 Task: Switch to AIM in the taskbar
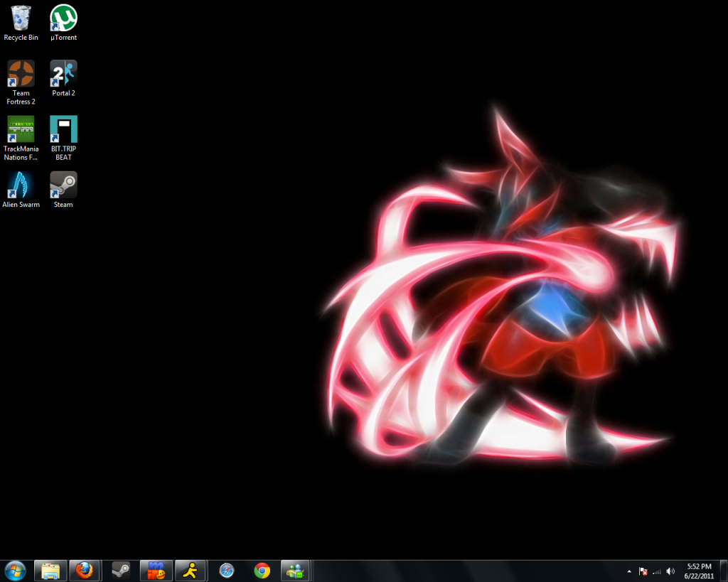(191, 571)
